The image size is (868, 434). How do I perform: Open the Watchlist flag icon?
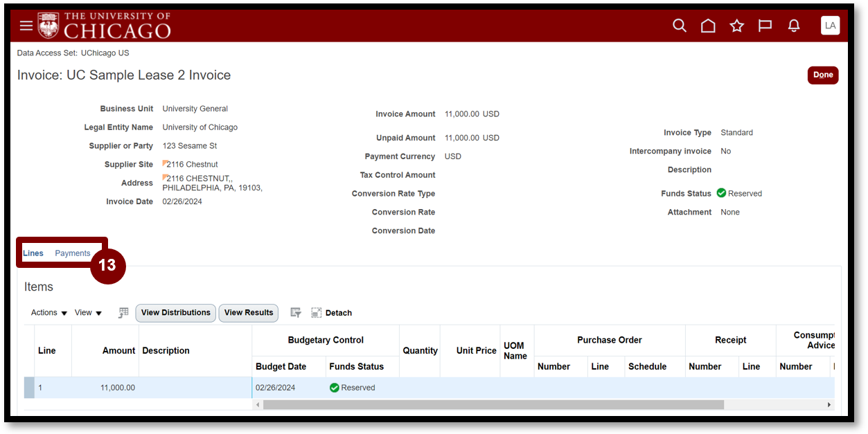[765, 26]
